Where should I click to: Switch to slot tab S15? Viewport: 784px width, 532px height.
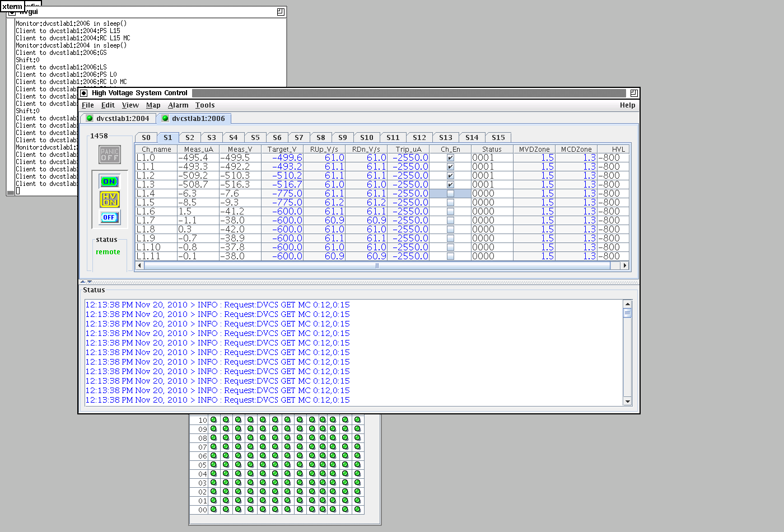pos(498,138)
